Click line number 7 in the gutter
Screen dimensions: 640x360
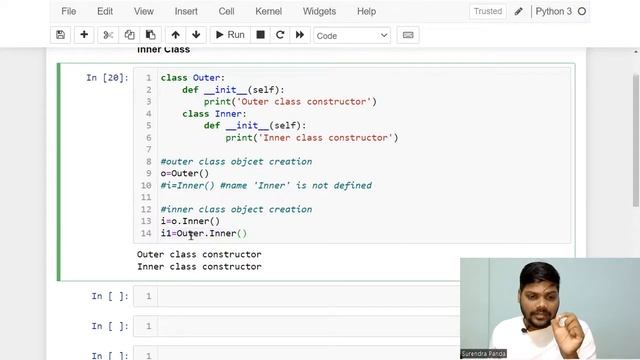point(149,149)
